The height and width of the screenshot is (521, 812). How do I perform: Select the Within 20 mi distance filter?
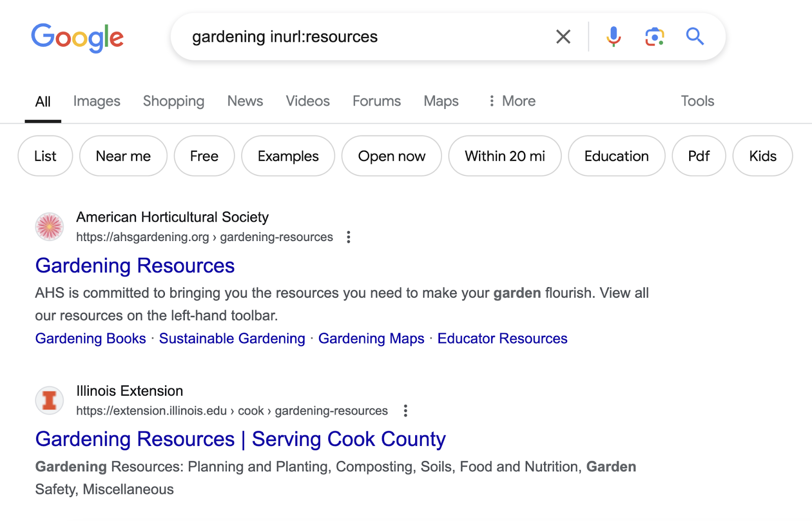[504, 156]
